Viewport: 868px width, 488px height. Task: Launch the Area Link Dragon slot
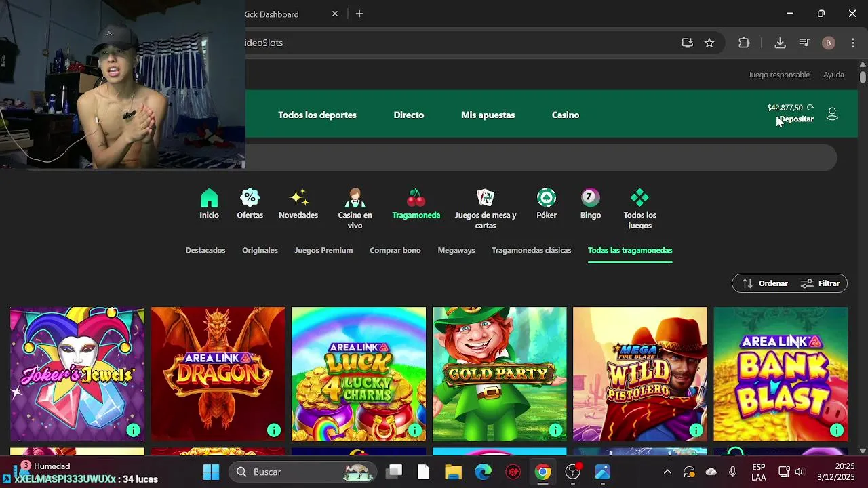[218, 374]
